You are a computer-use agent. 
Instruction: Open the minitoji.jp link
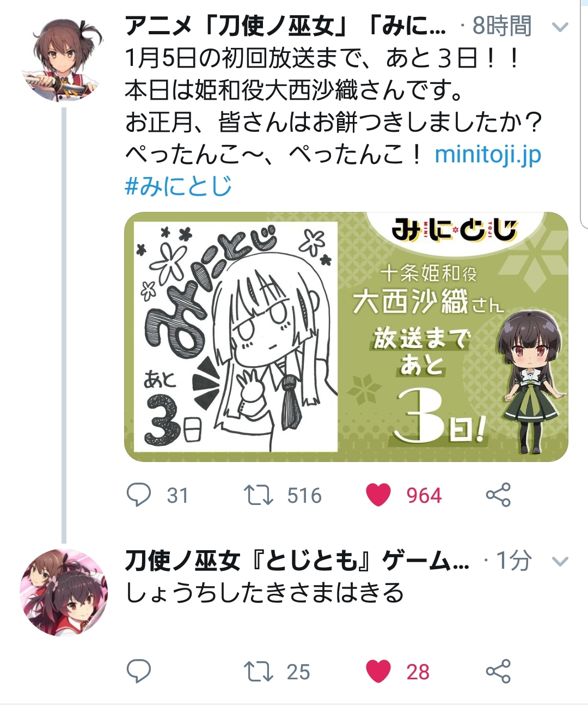click(488, 155)
